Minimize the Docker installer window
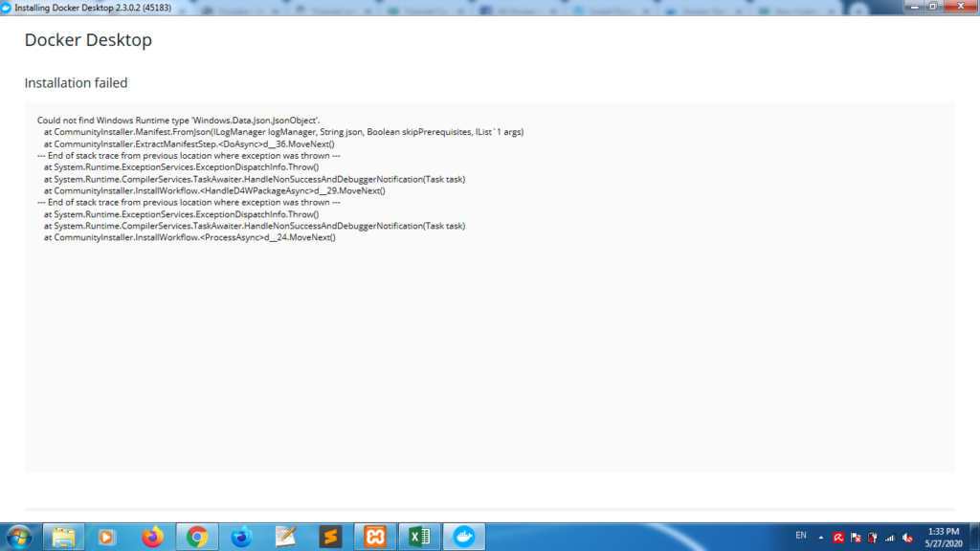Screen dimensions: 980x551 click(914, 7)
